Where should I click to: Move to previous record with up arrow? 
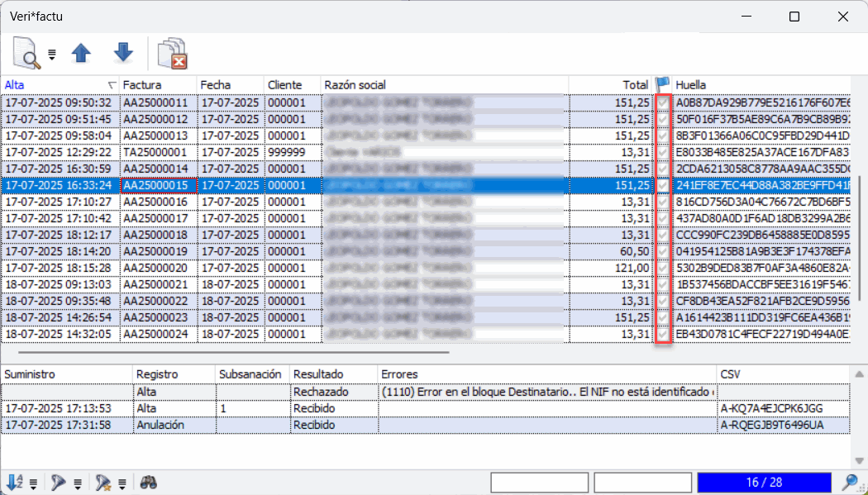coord(81,53)
